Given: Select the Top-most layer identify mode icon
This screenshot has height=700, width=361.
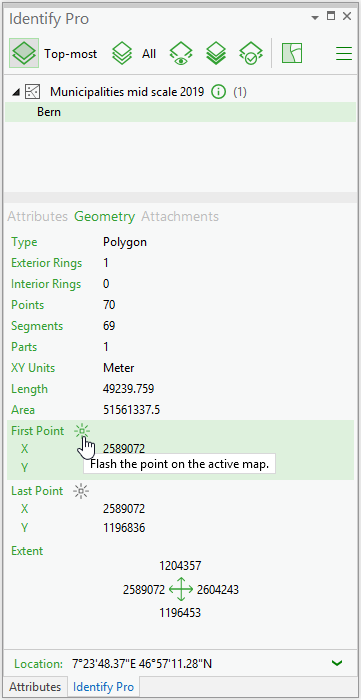Looking at the screenshot, I should click(24, 54).
